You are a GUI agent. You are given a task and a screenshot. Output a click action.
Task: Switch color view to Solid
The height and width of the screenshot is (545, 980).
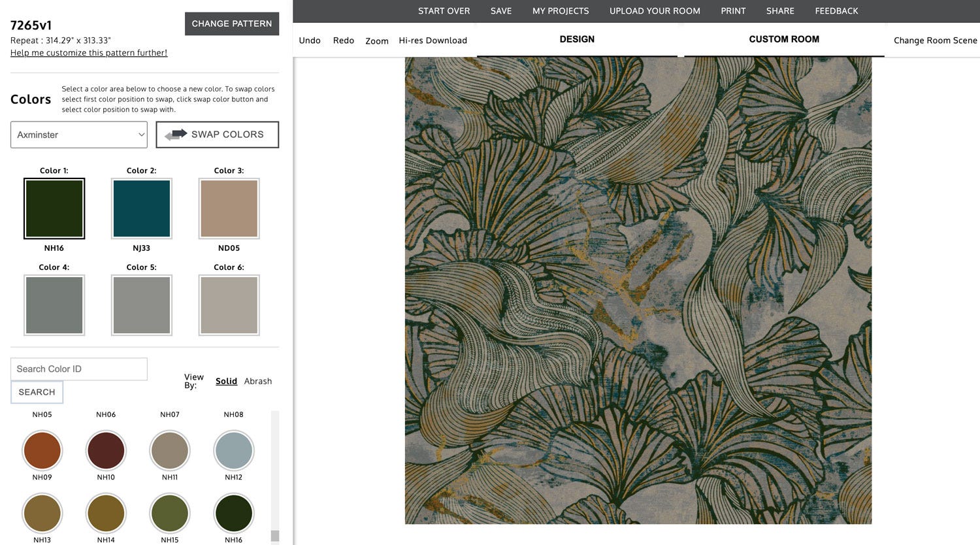click(x=226, y=381)
